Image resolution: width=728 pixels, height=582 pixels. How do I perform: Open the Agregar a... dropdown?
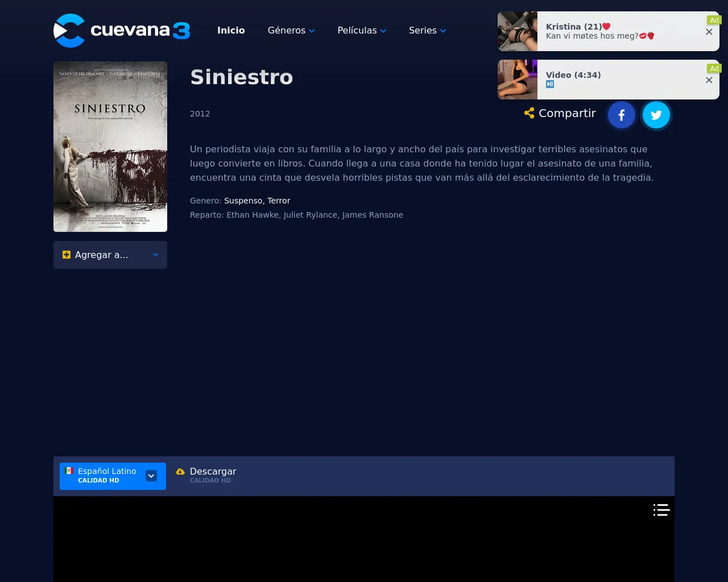[x=110, y=255]
